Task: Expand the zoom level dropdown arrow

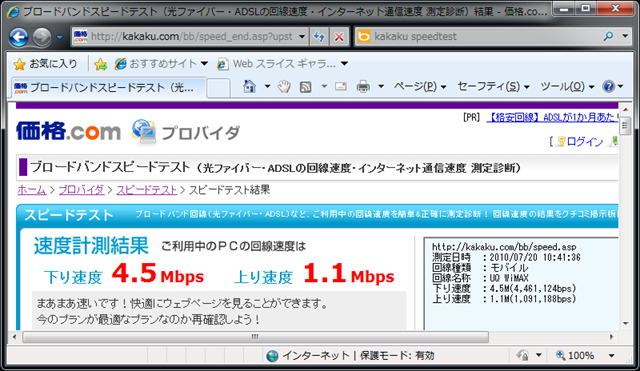Action: tap(611, 355)
